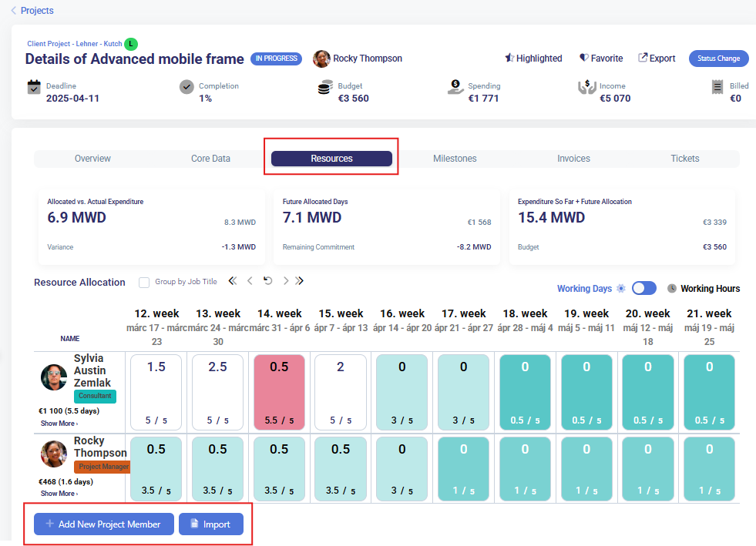Go to next week with single-right arrow
This screenshot has width=756, height=546.
(x=286, y=281)
